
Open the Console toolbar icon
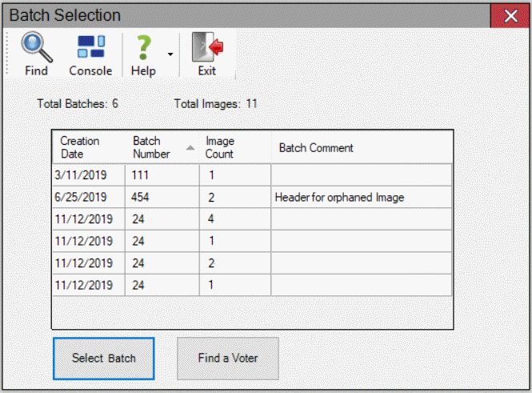91,46
